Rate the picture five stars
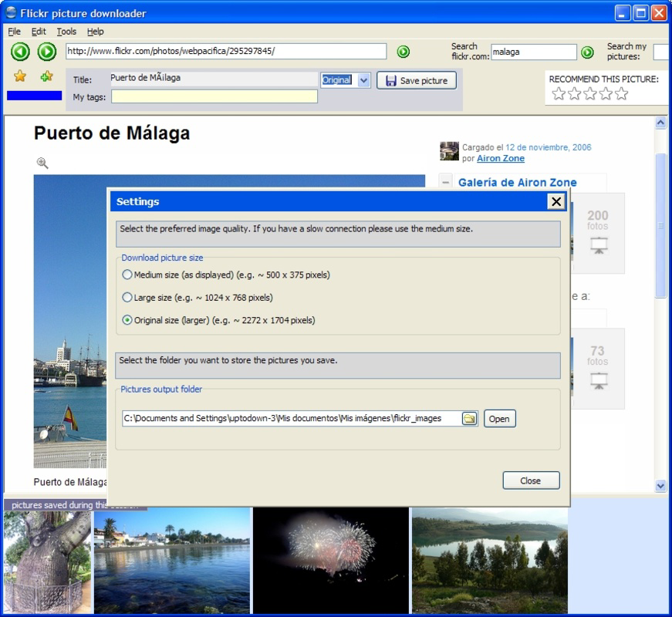Image resolution: width=672 pixels, height=617 pixels. (622, 93)
